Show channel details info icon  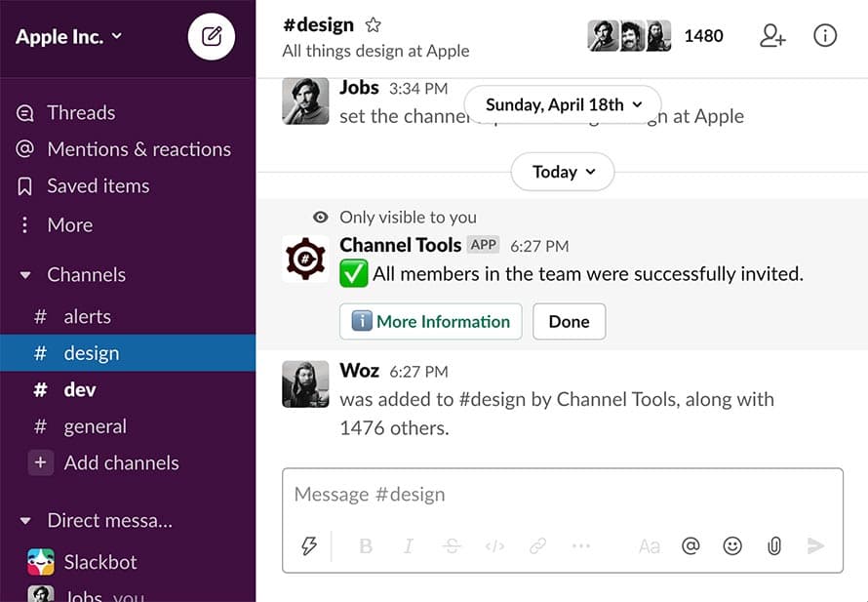click(x=825, y=36)
